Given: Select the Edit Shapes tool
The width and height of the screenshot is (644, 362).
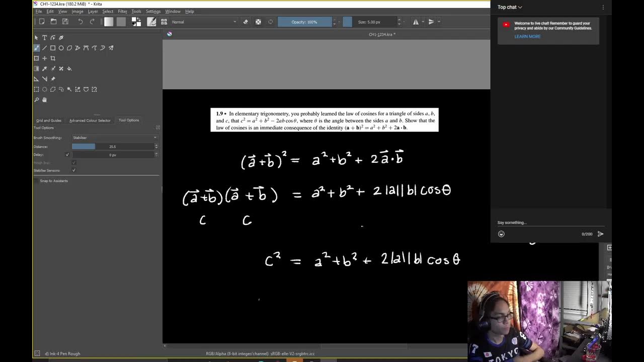Looking at the screenshot, I should pyautogui.click(x=53, y=38).
